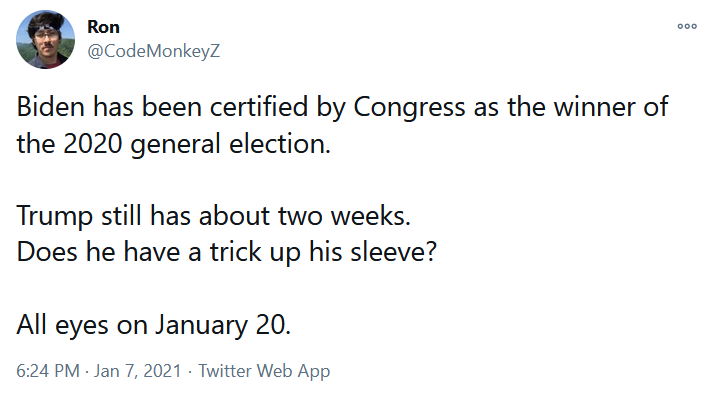Select the word Congress in the tweet
Screen dimensions: 710x395
(x=409, y=108)
